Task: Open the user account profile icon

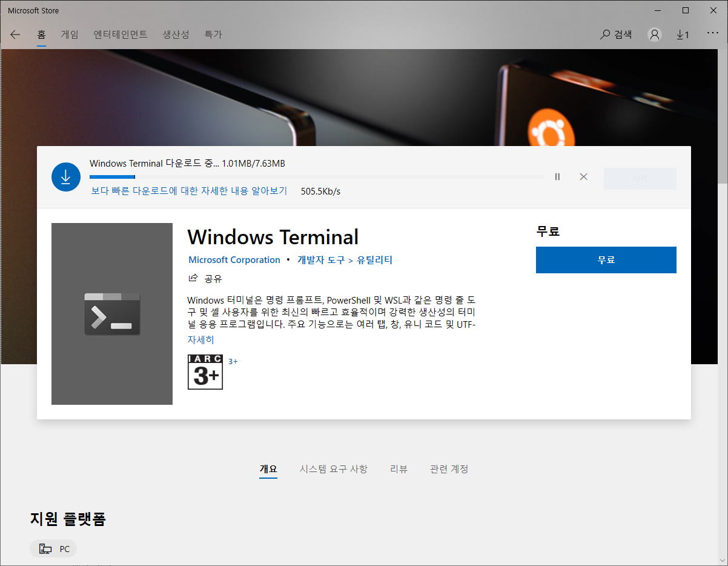Action: (x=655, y=35)
